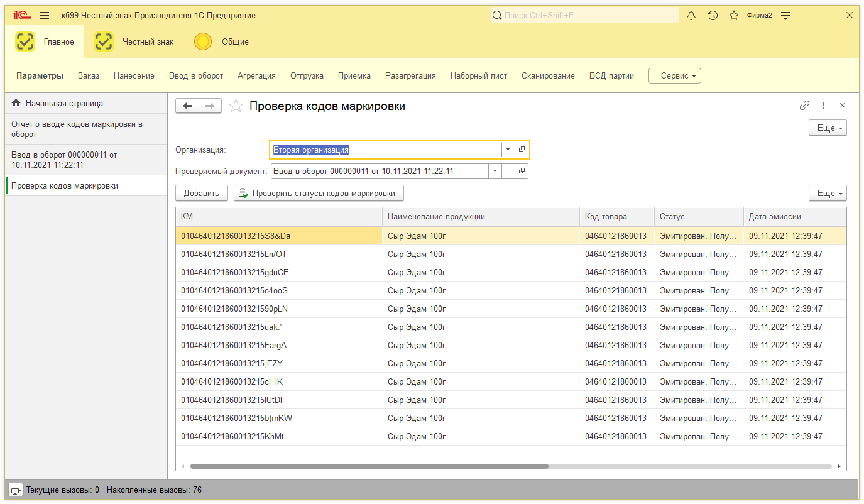Switch to Начальная страница tab
The height and width of the screenshot is (504, 864).
[x=87, y=103]
